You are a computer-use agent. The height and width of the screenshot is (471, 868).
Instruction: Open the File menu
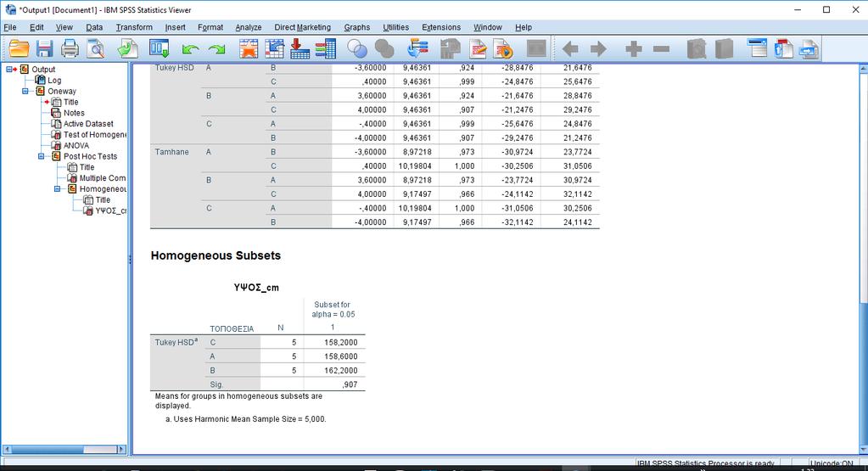click(10, 27)
